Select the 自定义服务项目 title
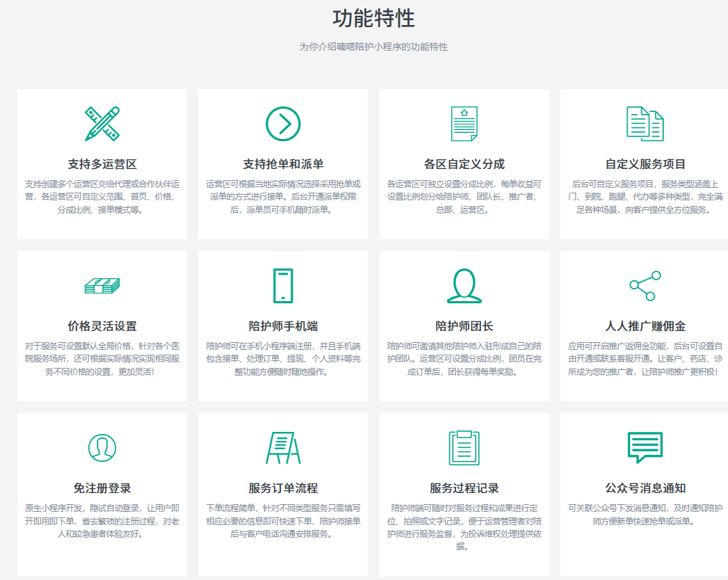This screenshot has width=728, height=580. (645, 164)
